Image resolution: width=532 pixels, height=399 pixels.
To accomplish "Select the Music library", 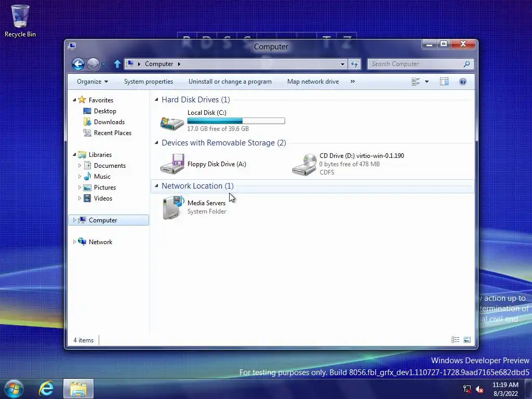I will click(x=102, y=177).
